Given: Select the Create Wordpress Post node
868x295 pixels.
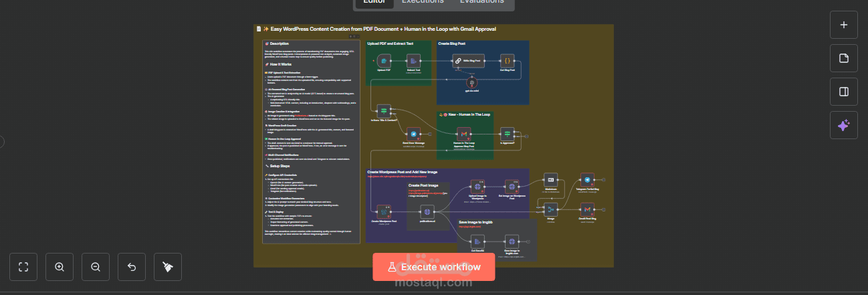Looking at the screenshot, I should pos(384,211).
